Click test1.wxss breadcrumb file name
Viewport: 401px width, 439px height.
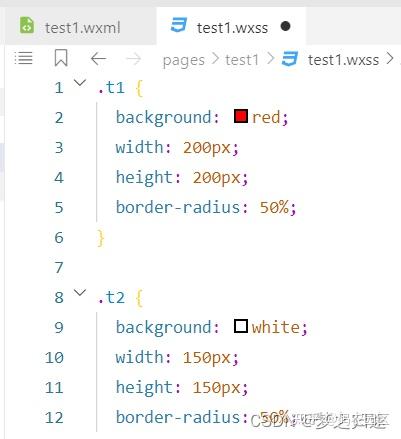coord(343,60)
